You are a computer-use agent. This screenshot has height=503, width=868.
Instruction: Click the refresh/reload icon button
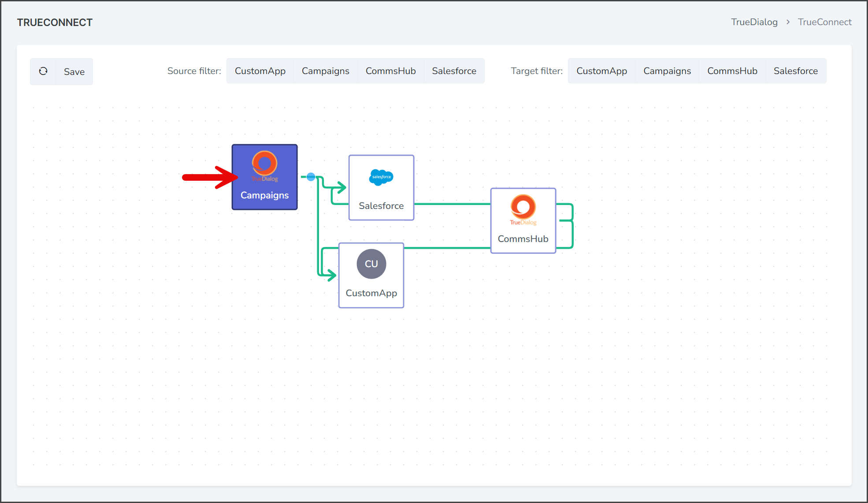point(43,71)
